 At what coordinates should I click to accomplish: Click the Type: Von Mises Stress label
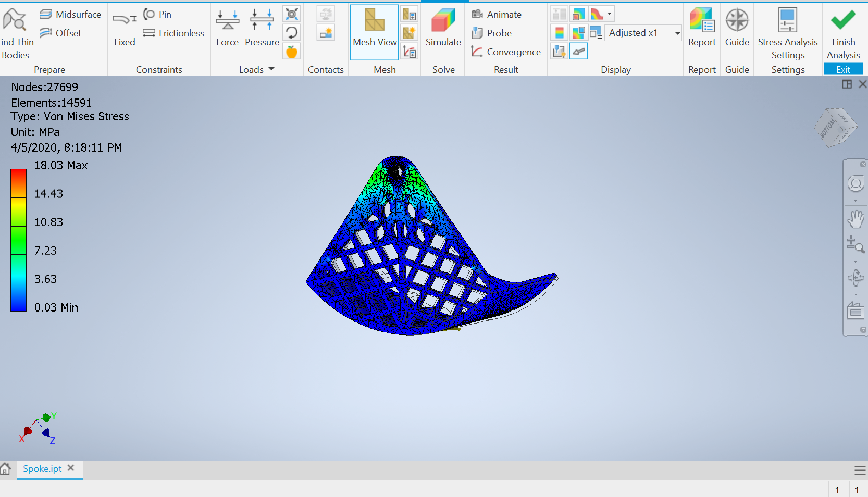70,116
